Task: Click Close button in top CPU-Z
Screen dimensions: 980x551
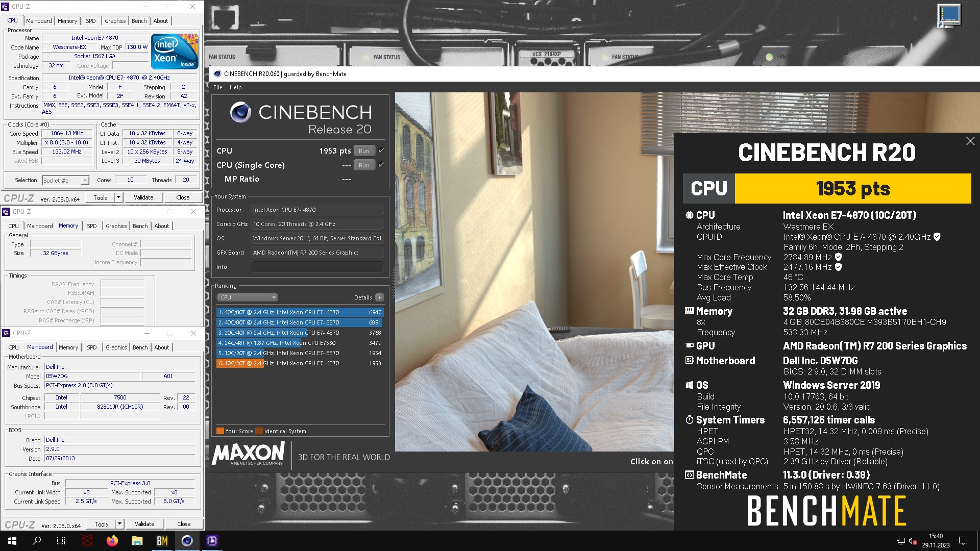Action: 183,197
